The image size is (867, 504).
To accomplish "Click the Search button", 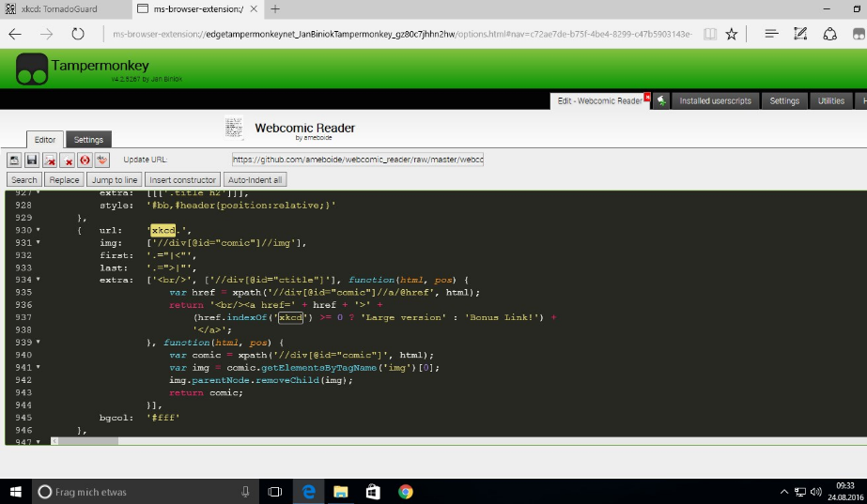I will click(23, 179).
